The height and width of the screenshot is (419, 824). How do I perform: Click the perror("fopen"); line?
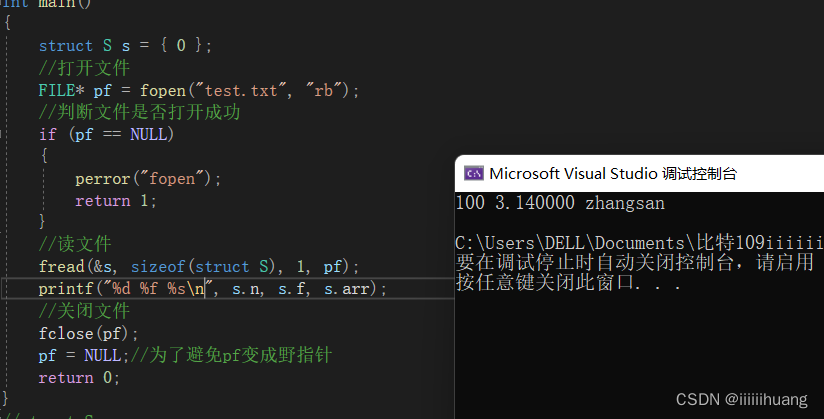click(x=148, y=179)
